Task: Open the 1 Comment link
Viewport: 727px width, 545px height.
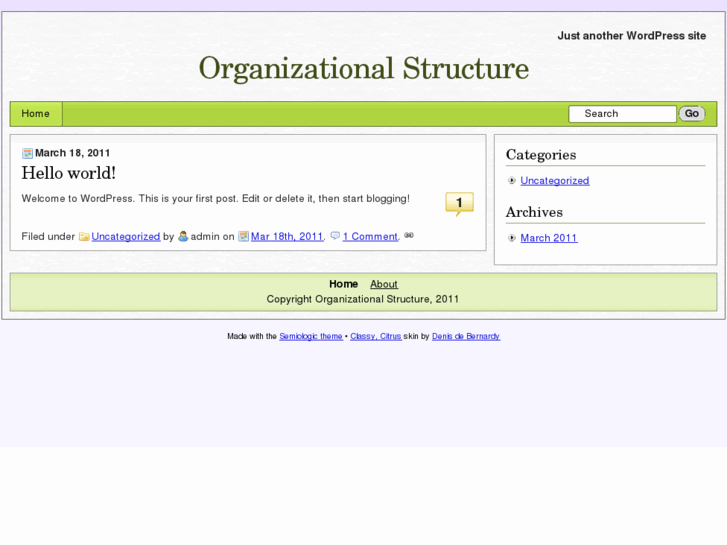Action: pos(370,237)
